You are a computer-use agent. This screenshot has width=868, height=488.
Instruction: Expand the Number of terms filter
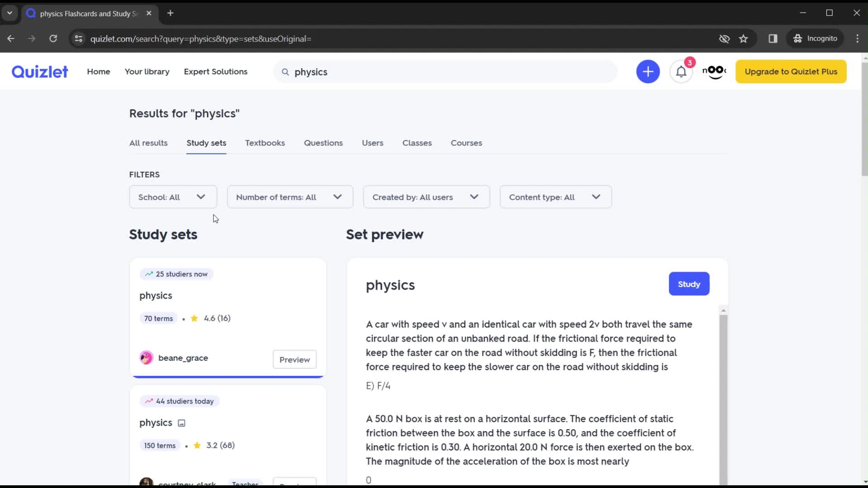[x=290, y=197]
